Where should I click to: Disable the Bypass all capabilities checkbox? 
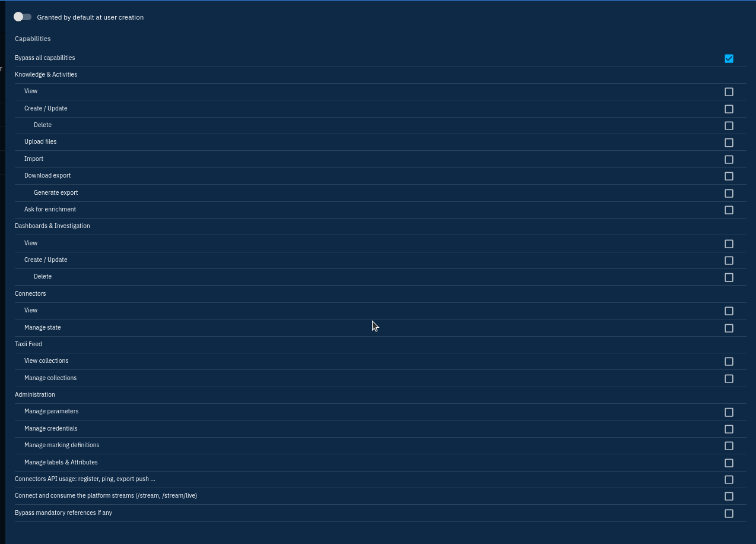point(729,58)
